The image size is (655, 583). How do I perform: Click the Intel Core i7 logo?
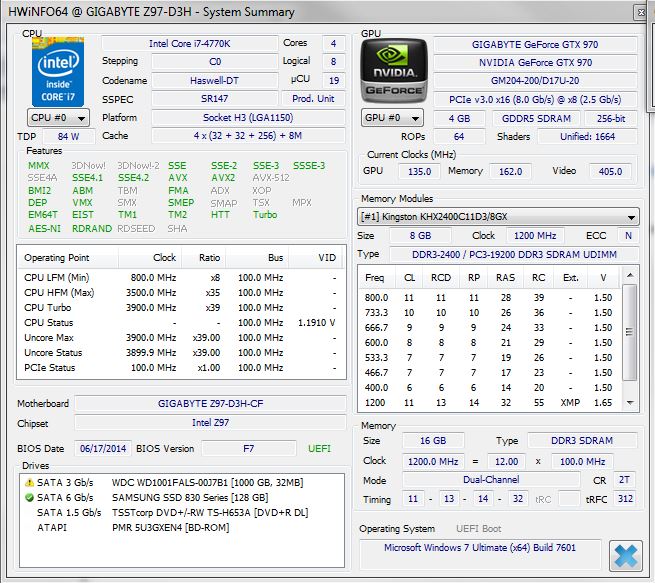coord(58,72)
